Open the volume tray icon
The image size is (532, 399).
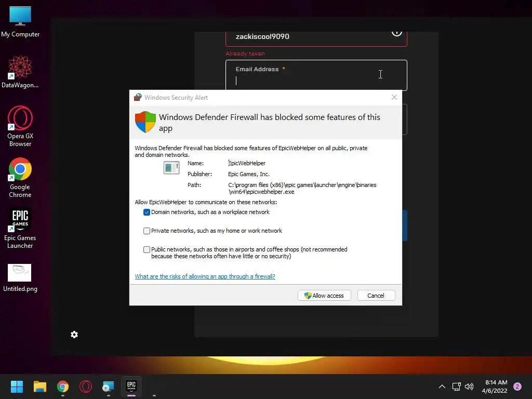[469, 387]
